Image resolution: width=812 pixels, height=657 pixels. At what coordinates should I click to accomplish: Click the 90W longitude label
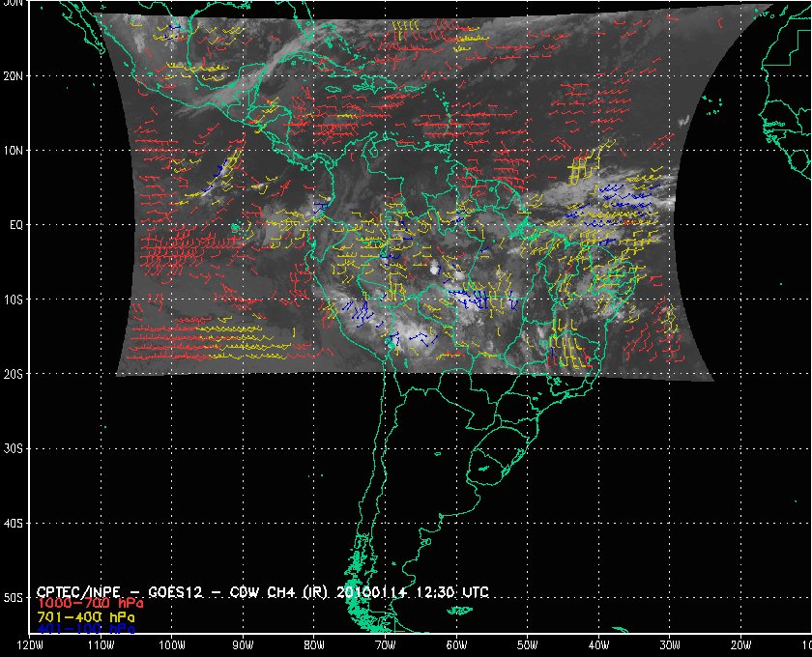point(243,644)
